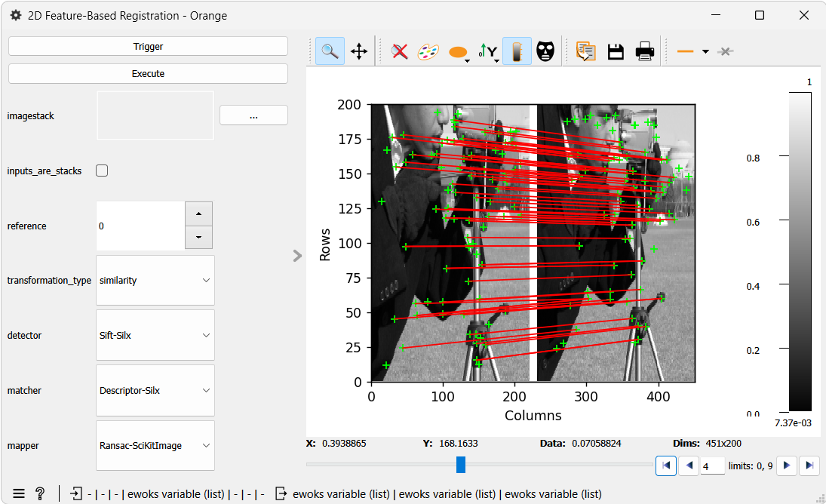Copy plot snapshot to clipboard
Viewport: 826px width, 504px height.
pos(586,51)
